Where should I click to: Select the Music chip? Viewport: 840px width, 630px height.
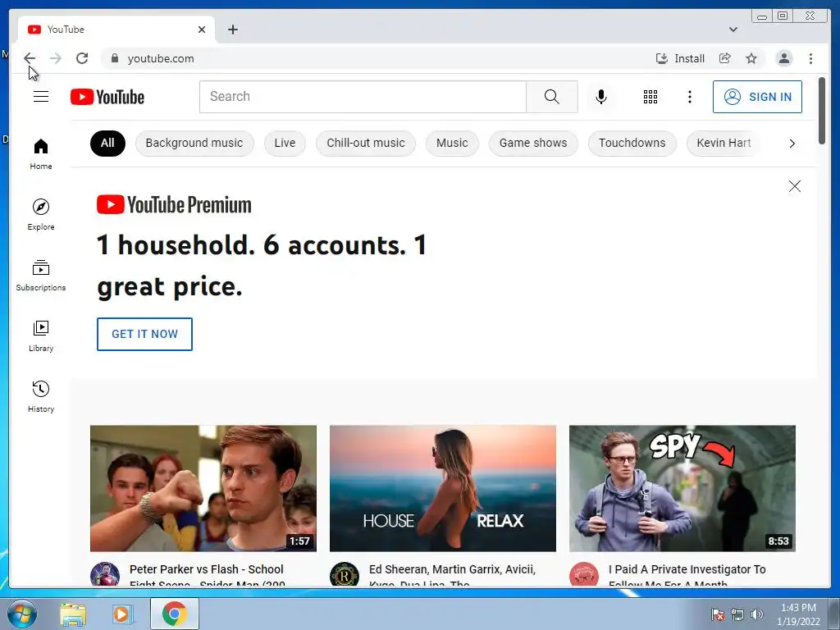[452, 143]
